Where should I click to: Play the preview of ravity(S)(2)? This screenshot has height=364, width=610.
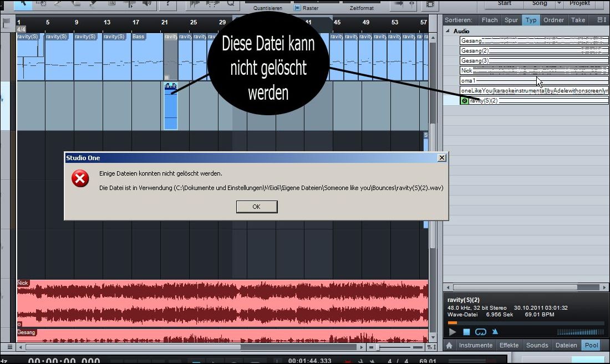tap(452, 332)
